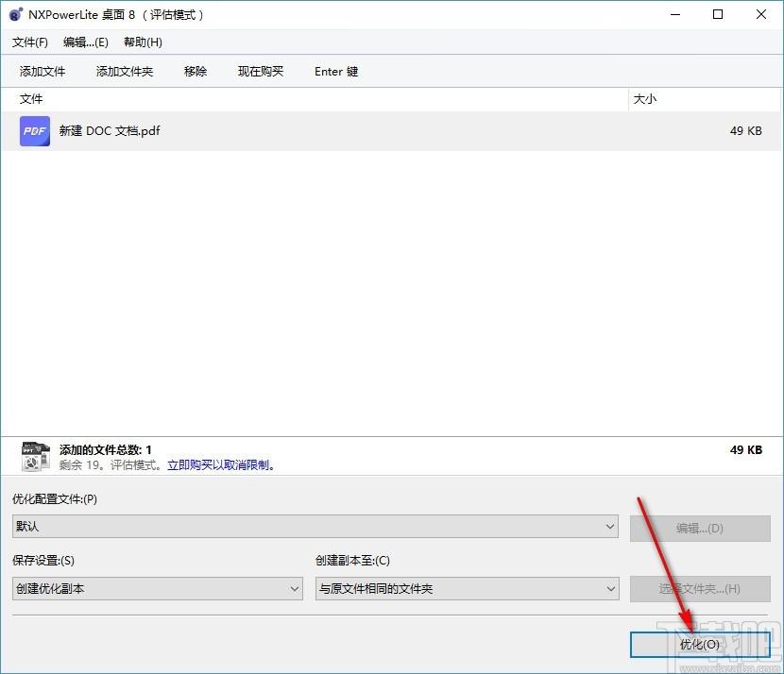This screenshot has height=674, width=784.
Task: Click the total size 49 KB in summary bar
Action: point(746,449)
